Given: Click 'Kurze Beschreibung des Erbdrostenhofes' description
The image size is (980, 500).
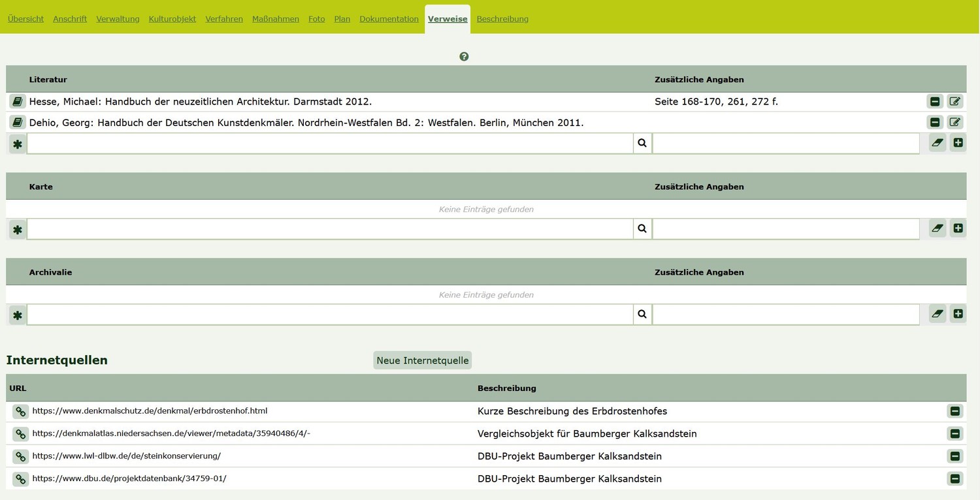Looking at the screenshot, I should coord(572,411).
